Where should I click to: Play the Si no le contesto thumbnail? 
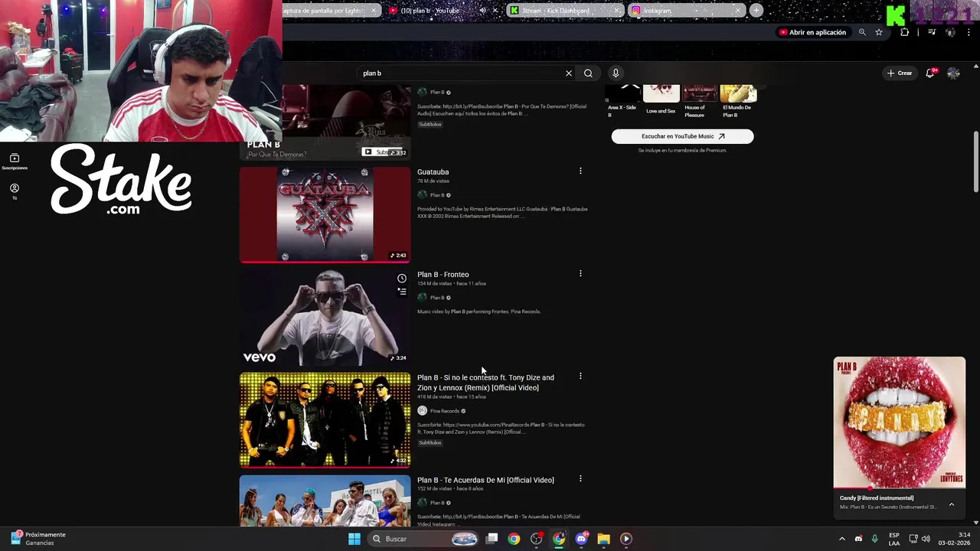coord(325,419)
